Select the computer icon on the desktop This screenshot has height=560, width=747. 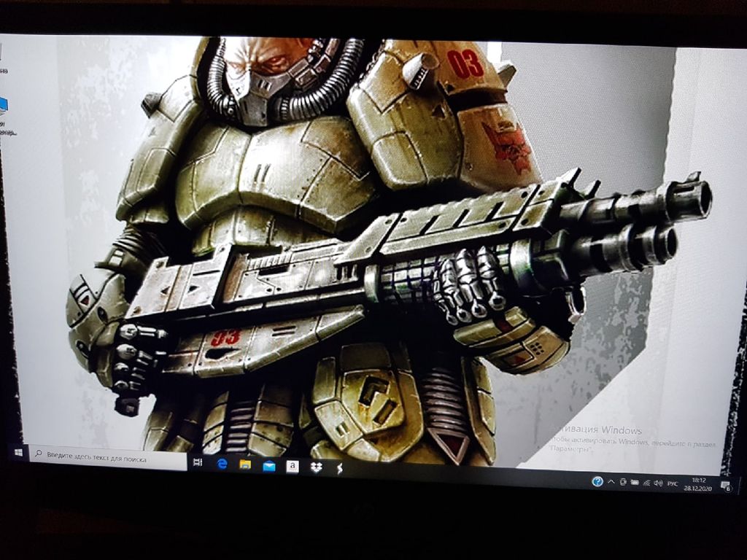coord(3,106)
